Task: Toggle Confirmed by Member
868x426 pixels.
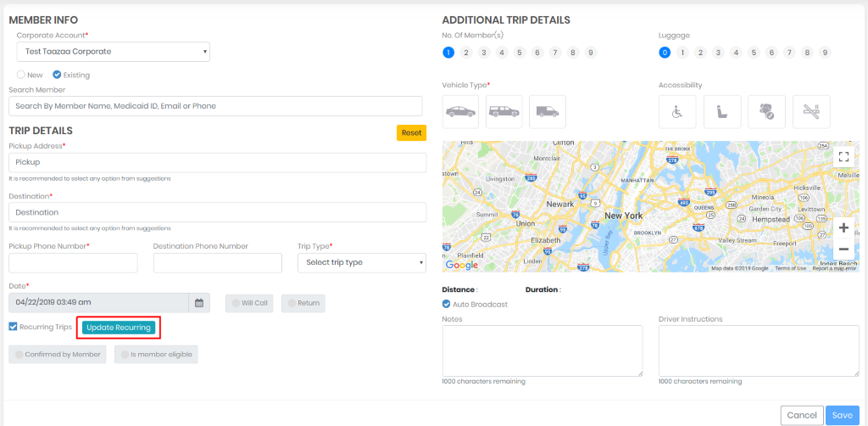Action: (x=58, y=355)
